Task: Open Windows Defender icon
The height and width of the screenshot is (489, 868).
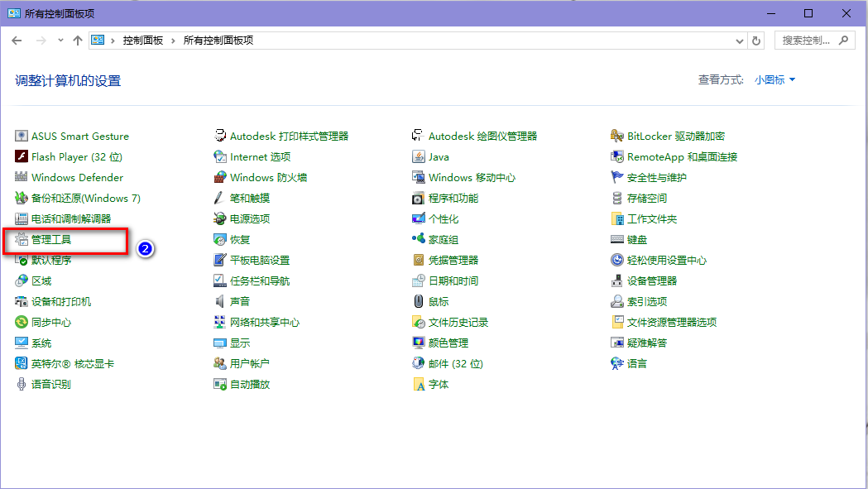Action: pyautogui.click(x=21, y=177)
